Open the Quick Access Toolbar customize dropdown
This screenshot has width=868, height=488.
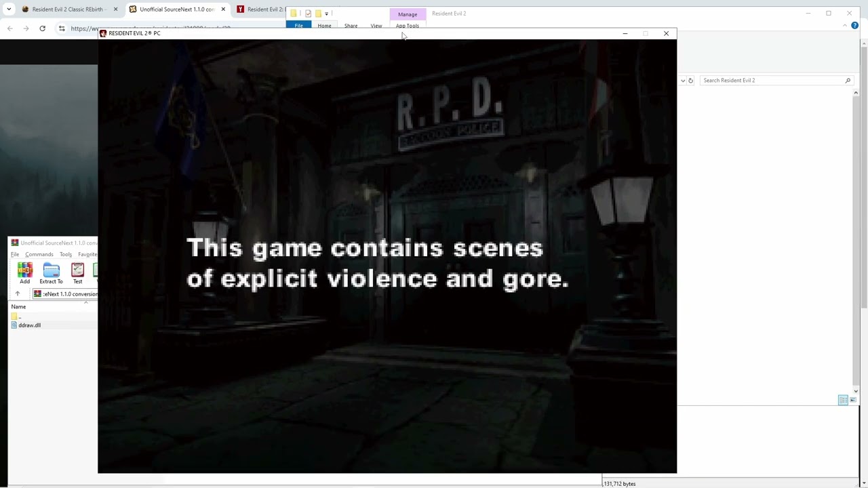[x=327, y=14]
